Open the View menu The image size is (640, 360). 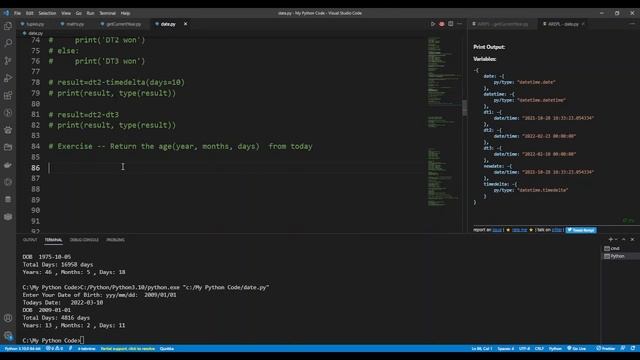(66, 13)
